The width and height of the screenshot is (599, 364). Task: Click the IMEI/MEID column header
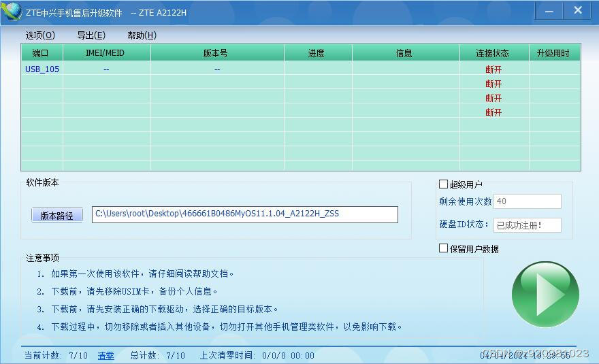click(107, 53)
